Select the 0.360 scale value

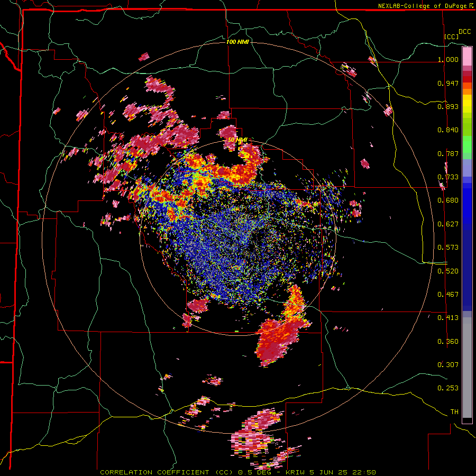[448, 341]
